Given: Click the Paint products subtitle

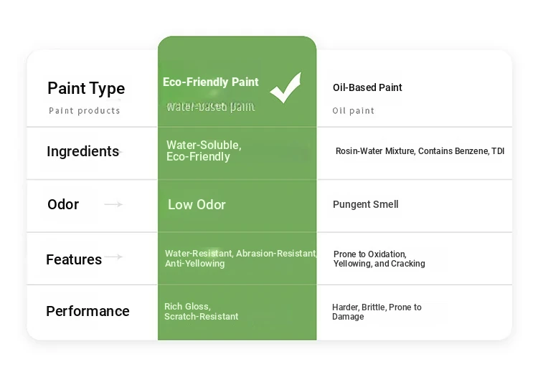Looking at the screenshot, I should [85, 110].
